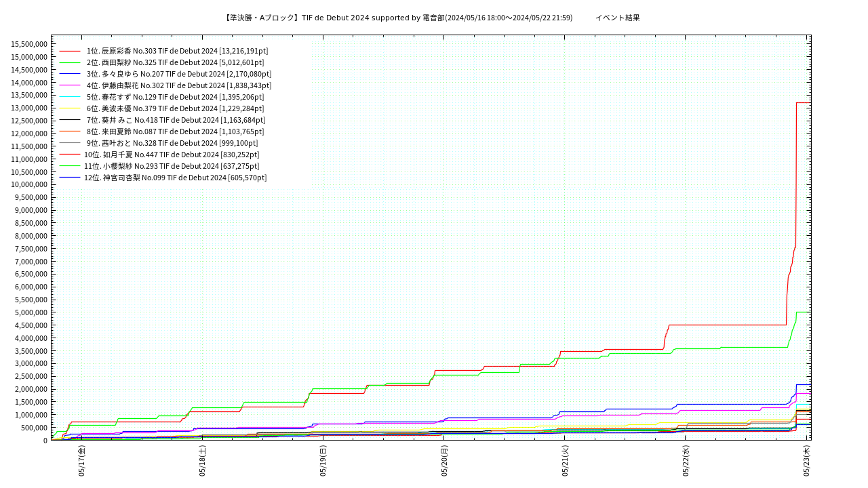The height and width of the screenshot is (488, 868).
Task: Click the 6,000,000 y-axis label
Action: pos(31,287)
